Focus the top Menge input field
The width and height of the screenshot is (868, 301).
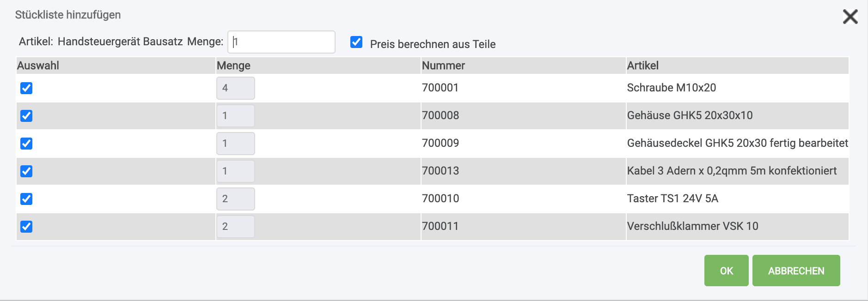281,42
